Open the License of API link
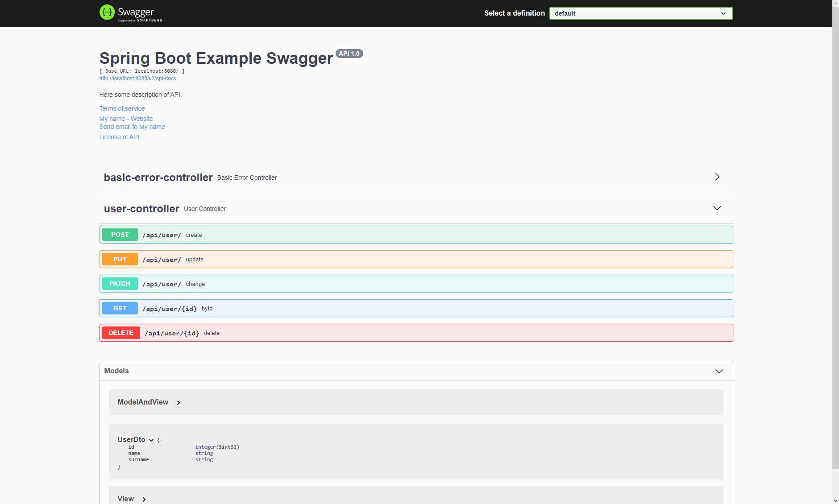 [x=119, y=137]
